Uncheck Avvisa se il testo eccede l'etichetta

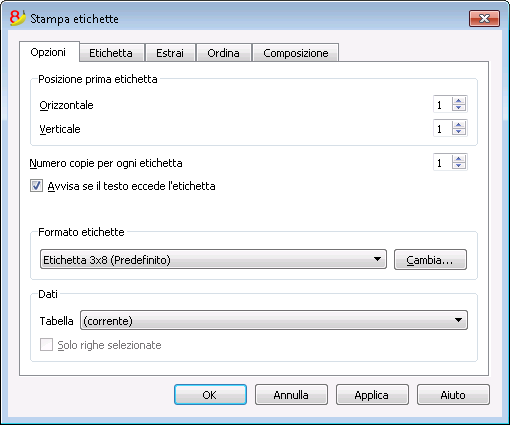(36, 186)
